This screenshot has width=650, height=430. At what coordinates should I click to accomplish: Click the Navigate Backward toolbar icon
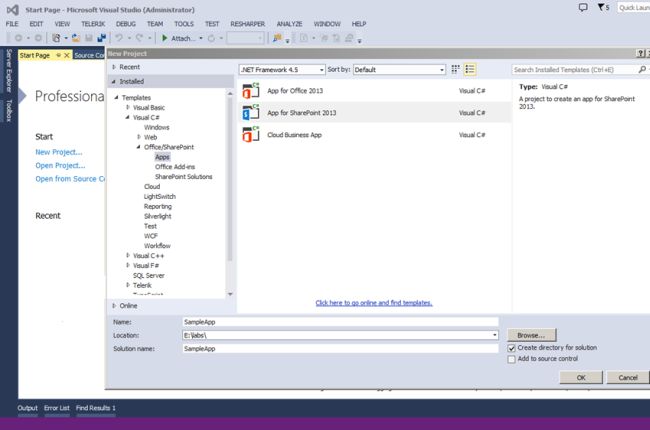tap(19, 38)
